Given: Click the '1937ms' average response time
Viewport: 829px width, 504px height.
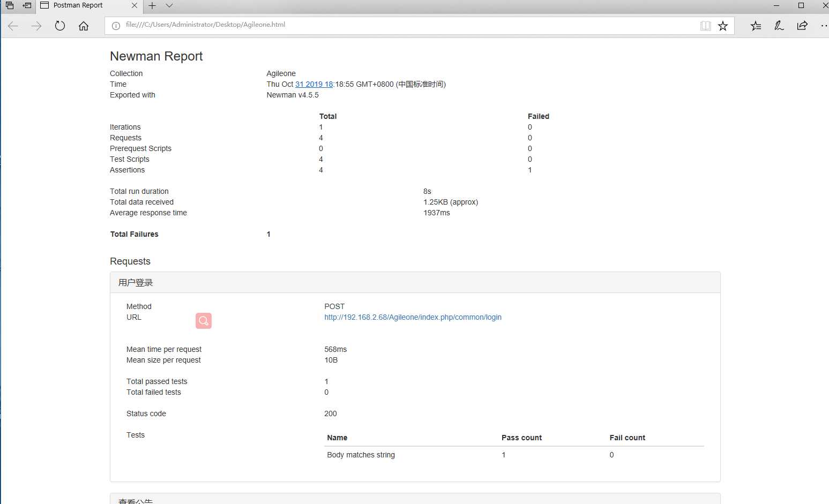Looking at the screenshot, I should tap(437, 213).
